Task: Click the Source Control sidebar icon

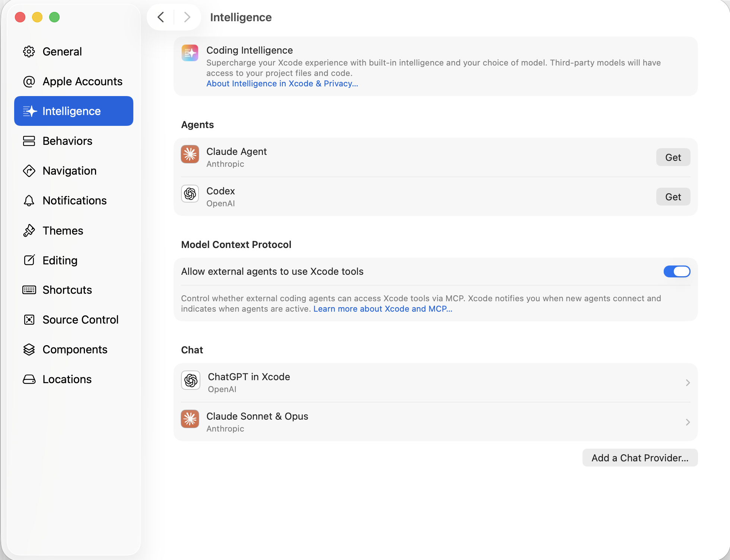Action: [29, 319]
